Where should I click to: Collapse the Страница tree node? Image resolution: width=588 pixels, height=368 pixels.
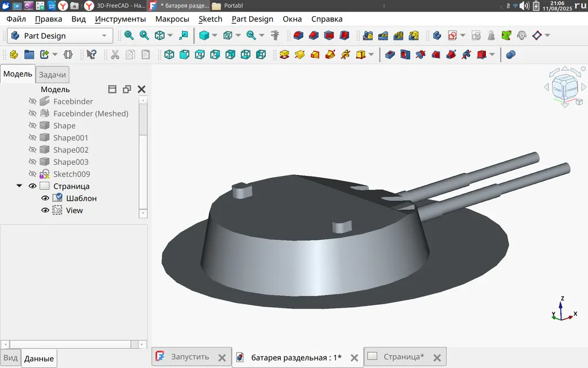20,186
